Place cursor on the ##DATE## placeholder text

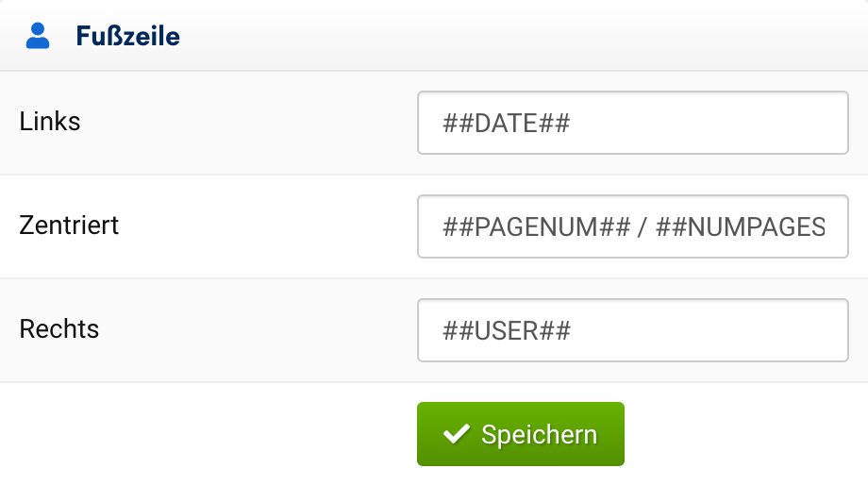506,124
